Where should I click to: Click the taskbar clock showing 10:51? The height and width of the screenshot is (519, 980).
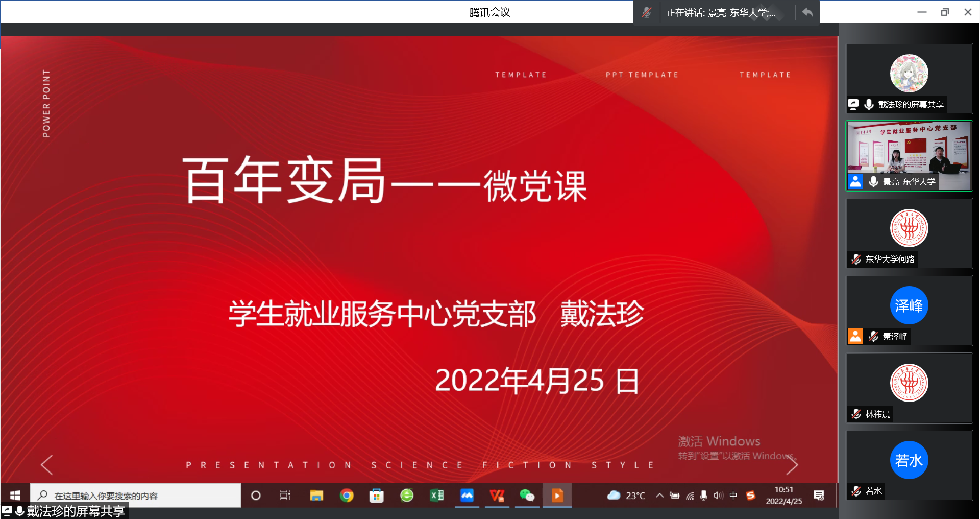point(783,495)
